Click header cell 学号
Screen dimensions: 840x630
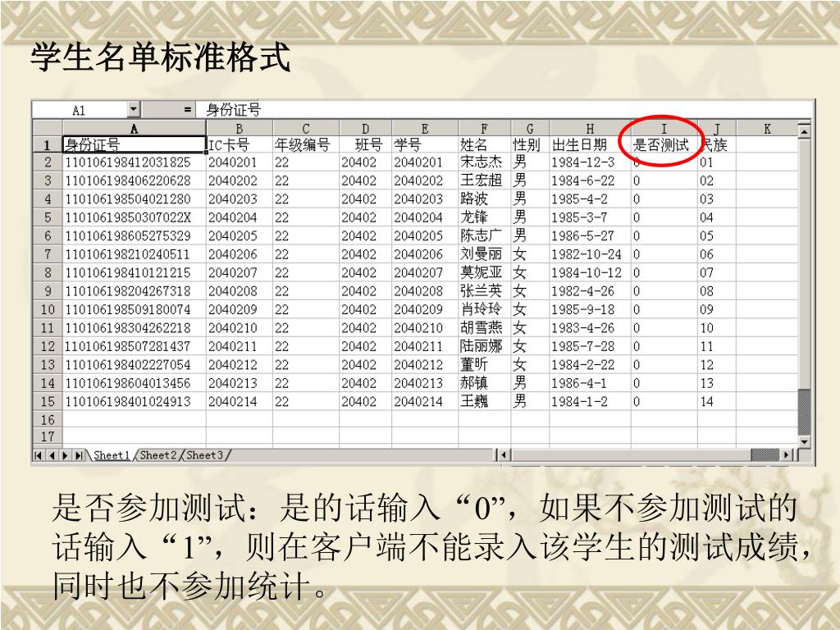pos(425,144)
